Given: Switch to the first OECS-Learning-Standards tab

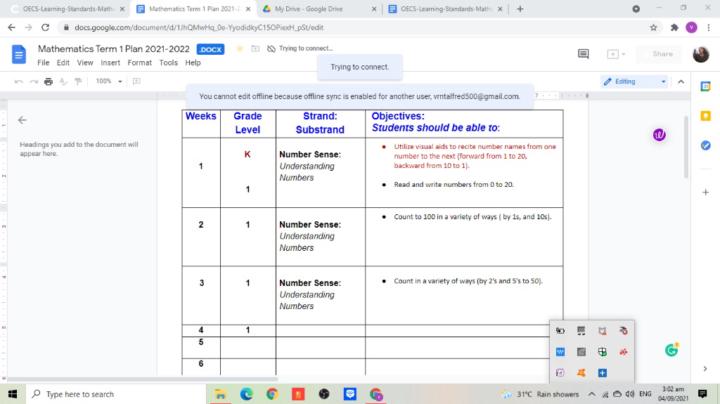Looking at the screenshot, I should [x=67, y=9].
